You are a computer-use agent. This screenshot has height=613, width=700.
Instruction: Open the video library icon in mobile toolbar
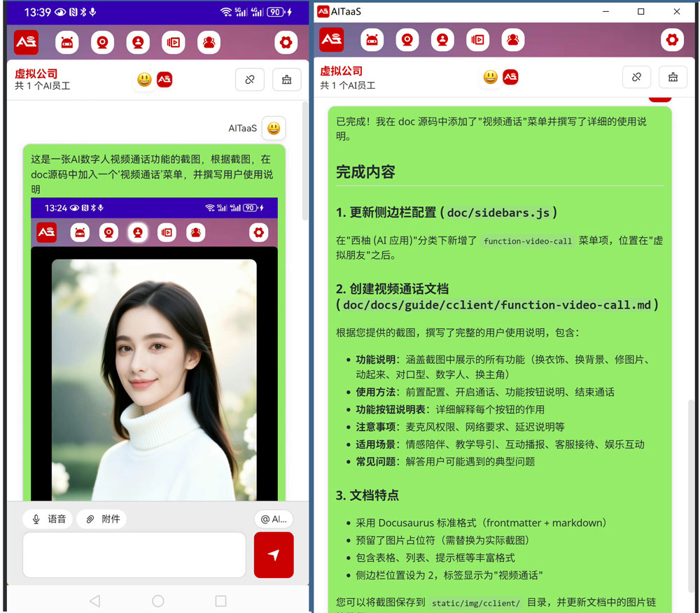tap(173, 43)
